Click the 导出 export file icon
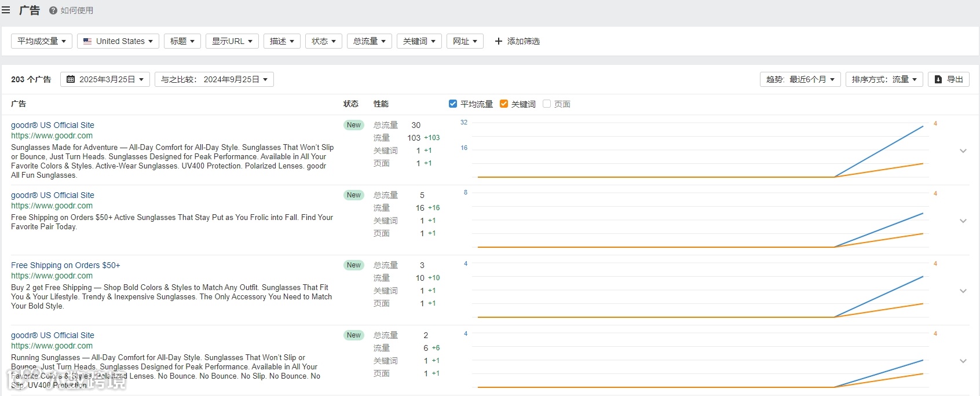980x396 pixels. pyautogui.click(x=938, y=79)
